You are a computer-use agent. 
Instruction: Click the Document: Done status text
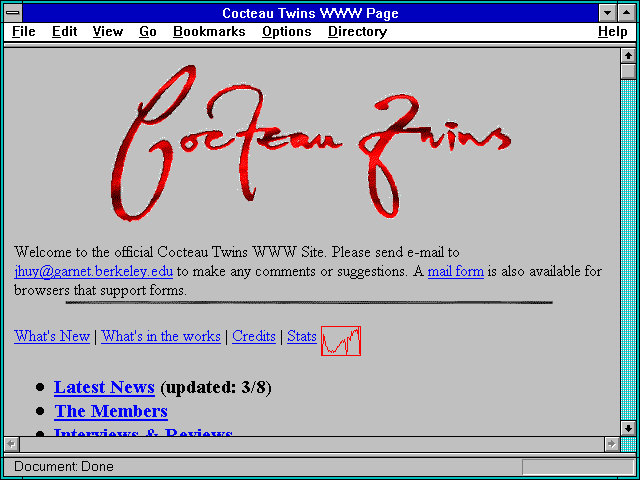point(64,467)
